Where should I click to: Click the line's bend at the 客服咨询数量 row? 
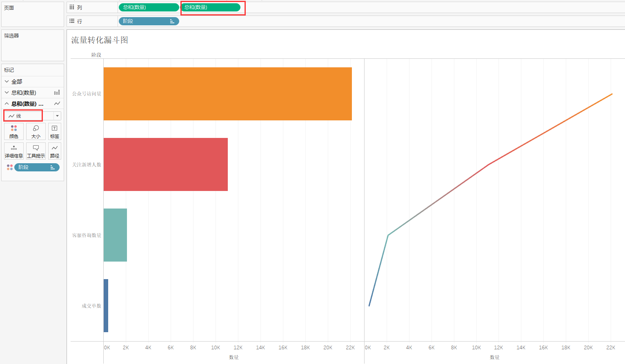(388, 235)
